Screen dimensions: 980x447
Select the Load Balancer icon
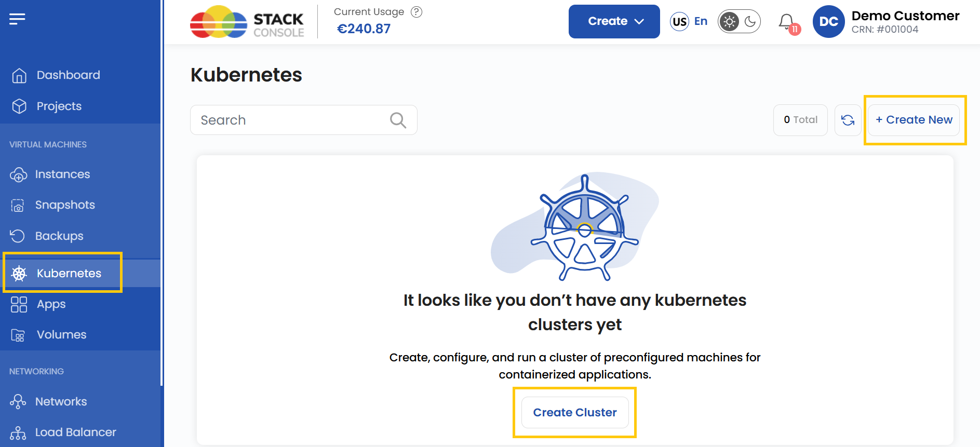coord(19,432)
